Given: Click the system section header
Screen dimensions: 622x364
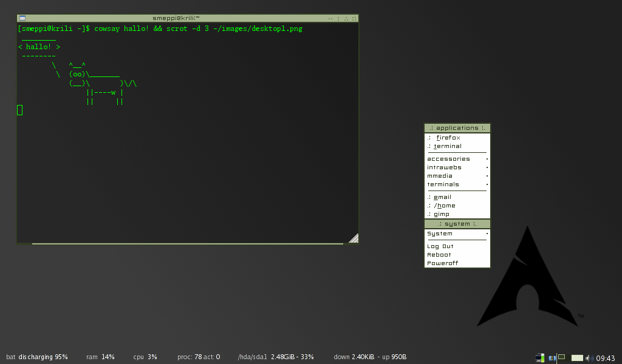Looking at the screenshot, I should (x=457, y=224).
